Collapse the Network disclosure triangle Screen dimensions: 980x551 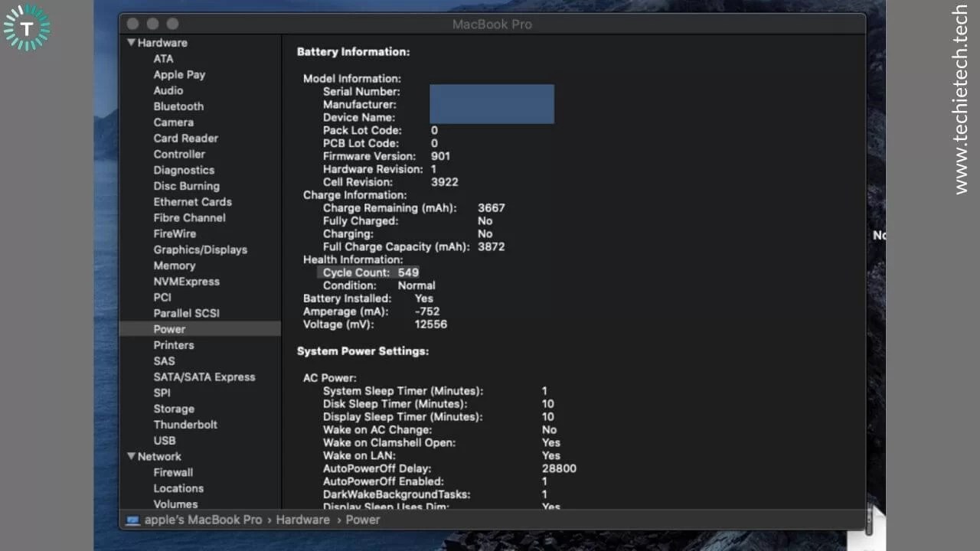132,456
